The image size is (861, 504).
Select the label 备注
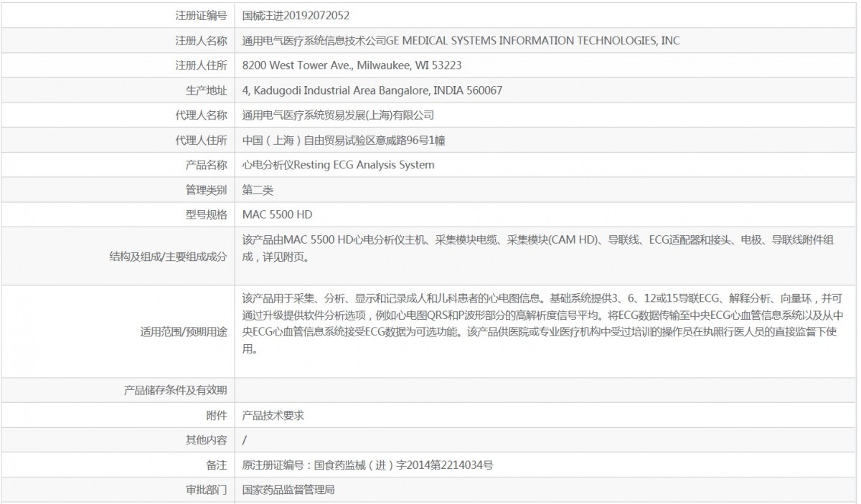point(217,465)
